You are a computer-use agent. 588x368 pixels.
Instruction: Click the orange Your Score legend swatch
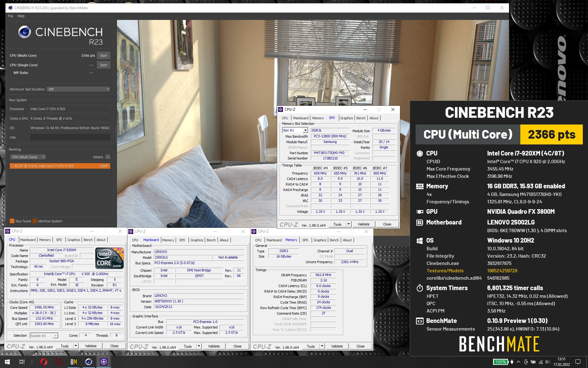point(12,221)
